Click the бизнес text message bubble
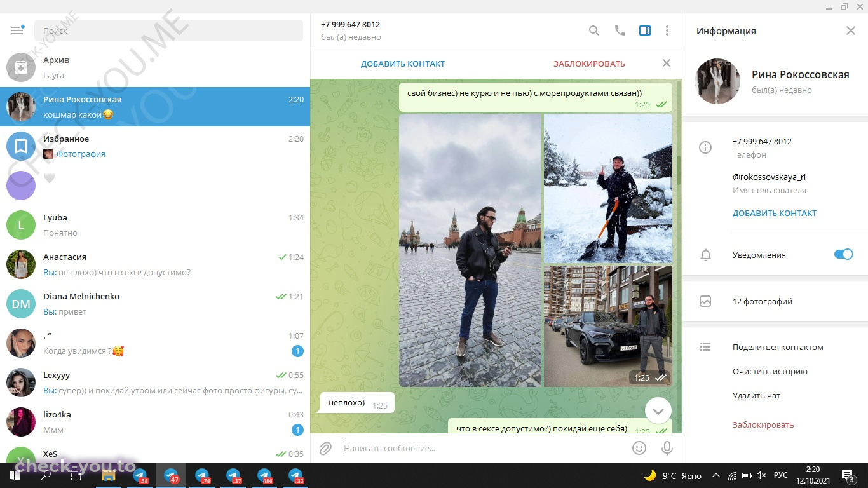Image resolution: width=868 pixels, height=488 pixels. click(x=536, y=97)
